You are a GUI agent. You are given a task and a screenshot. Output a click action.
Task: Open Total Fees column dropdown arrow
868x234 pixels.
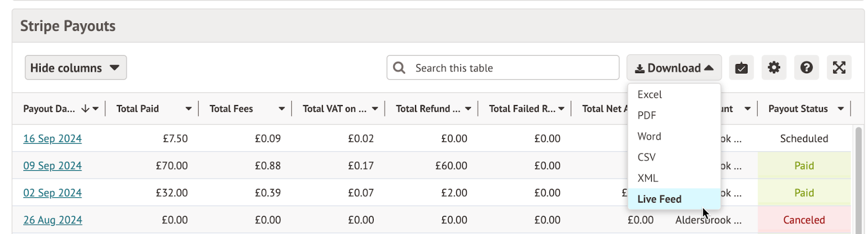pyautogui.click(x=282, y=109)
